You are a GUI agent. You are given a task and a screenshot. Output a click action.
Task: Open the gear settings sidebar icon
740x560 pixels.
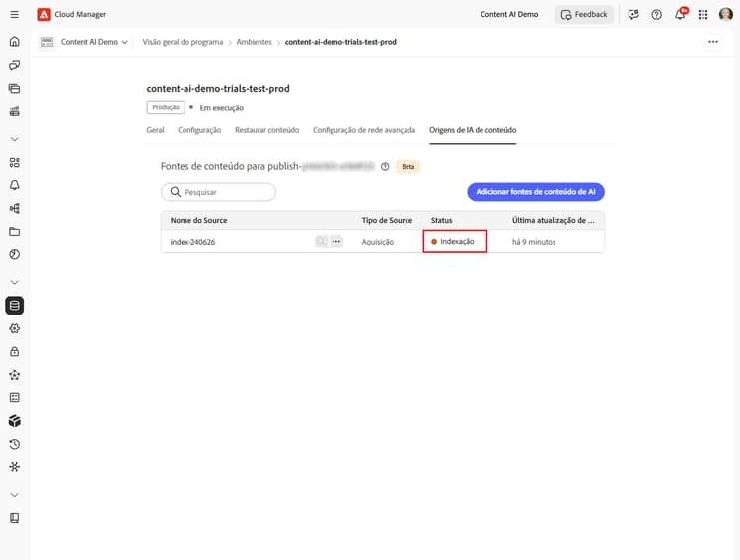click(15, 328)
